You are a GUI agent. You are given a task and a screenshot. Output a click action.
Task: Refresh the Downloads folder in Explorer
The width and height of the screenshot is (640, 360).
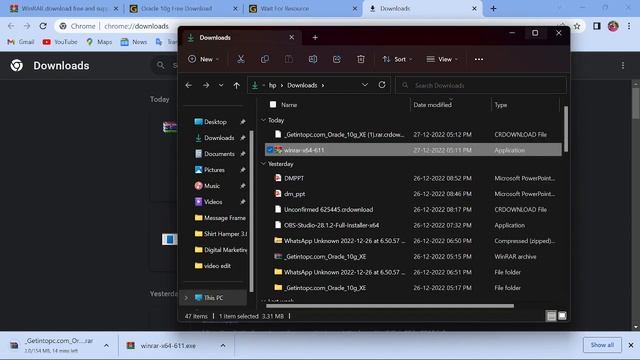tap(382, 85)
